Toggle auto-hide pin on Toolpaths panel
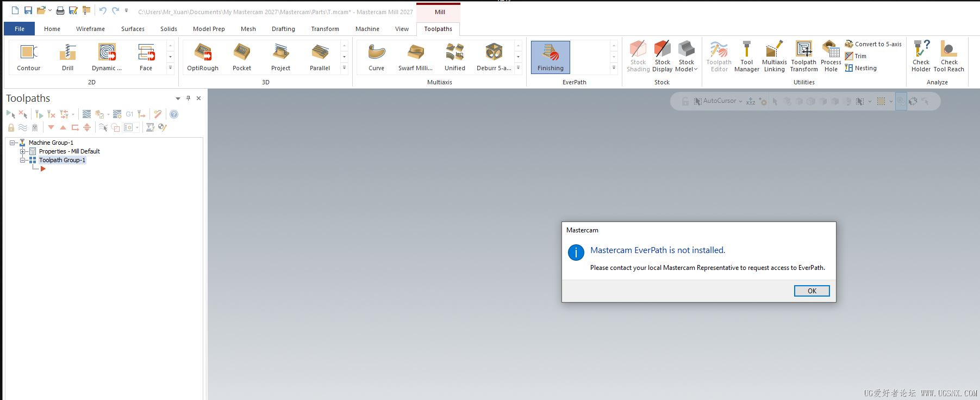 (x=188, y=99)
